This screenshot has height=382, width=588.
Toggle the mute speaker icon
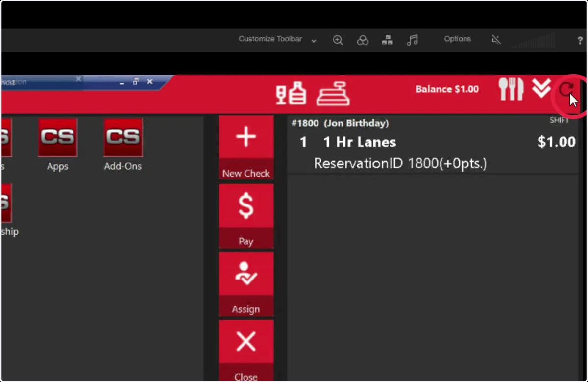[x=496, y=40]
